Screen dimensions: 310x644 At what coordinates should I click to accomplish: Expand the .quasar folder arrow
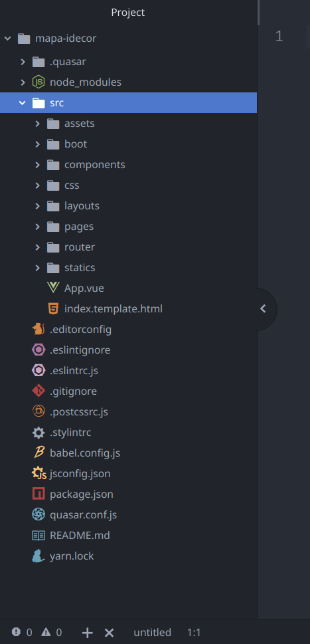pyautogui.click(x=23, y=62)
